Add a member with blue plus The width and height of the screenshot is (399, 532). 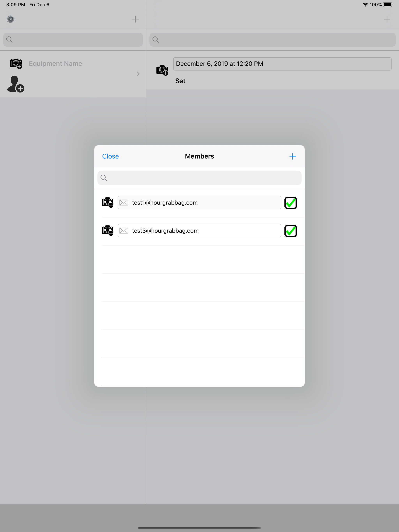(293, 156)
